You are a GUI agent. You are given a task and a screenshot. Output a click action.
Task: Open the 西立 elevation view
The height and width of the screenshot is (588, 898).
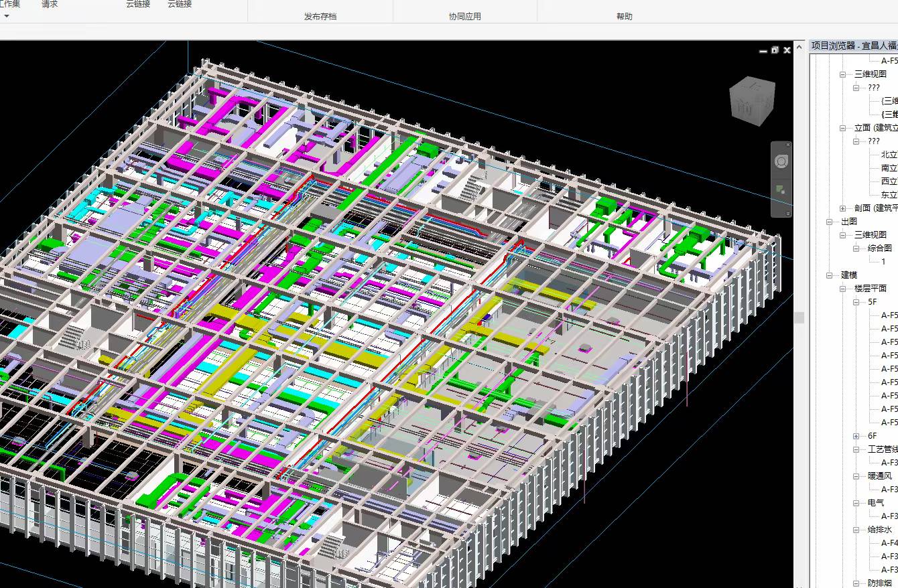[x=889, y=181]
